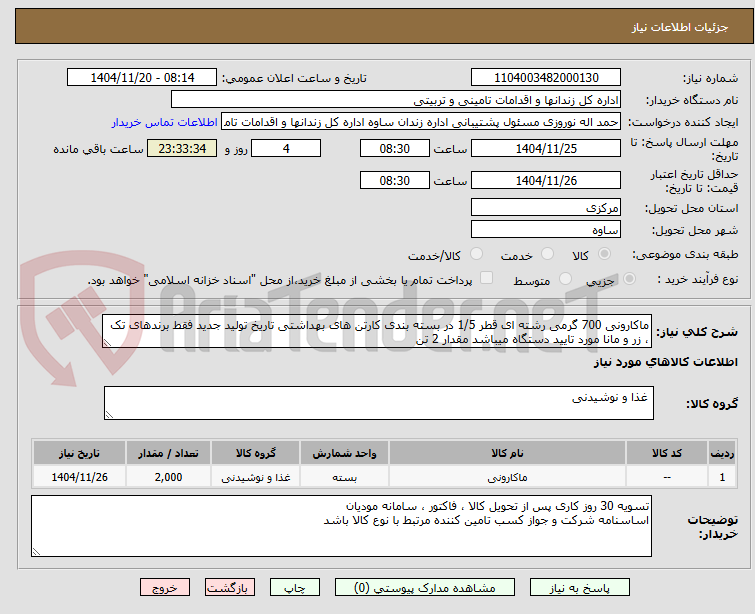
Task: Click the ایجاد کننده درخواست field
Action: pyautogui.click(x=421, y=122)
